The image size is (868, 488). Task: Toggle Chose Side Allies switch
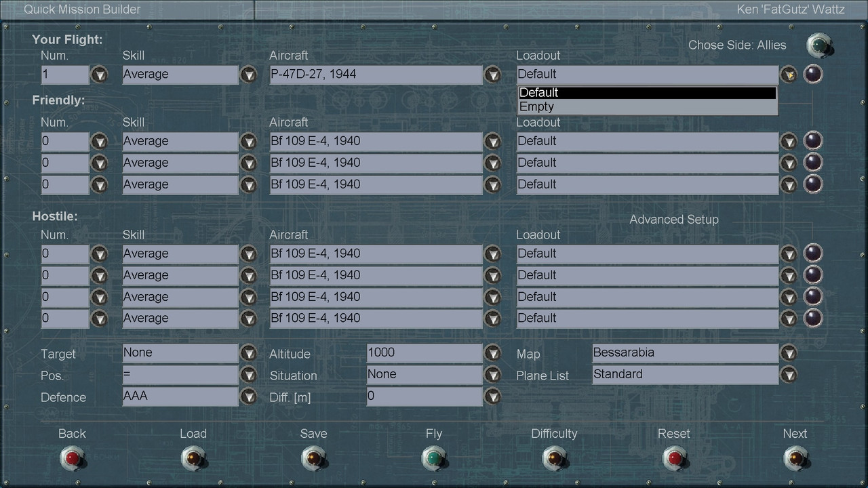(819, 45)
